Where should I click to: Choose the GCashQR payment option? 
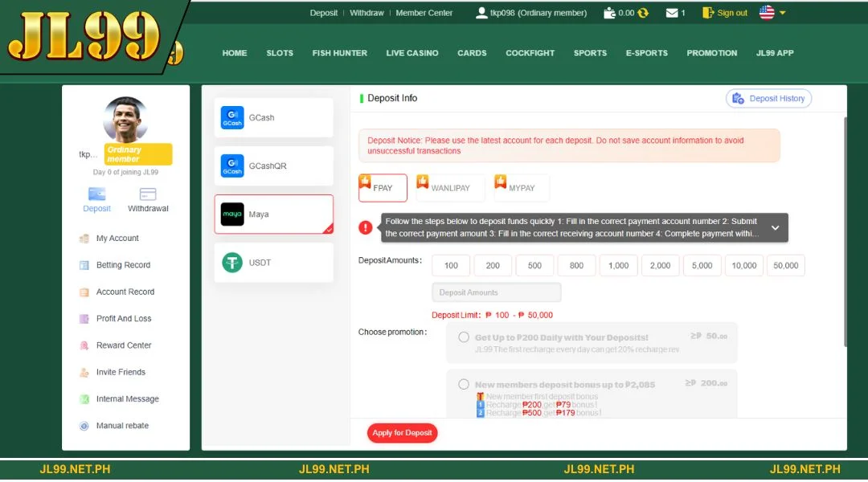[231, 165]
